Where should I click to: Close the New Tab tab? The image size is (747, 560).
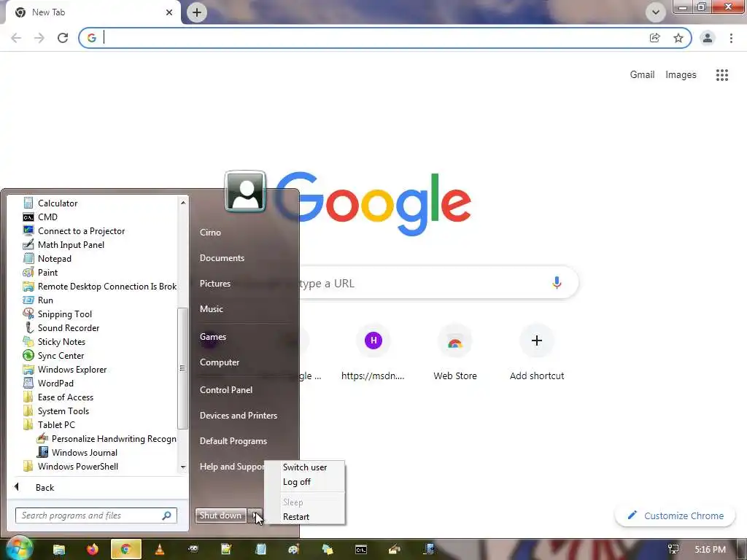[x=169, y=12]
